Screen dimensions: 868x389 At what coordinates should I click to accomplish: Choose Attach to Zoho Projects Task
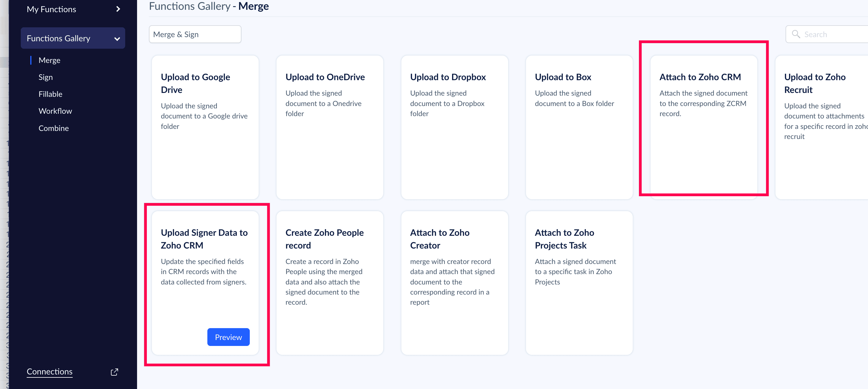579,283
